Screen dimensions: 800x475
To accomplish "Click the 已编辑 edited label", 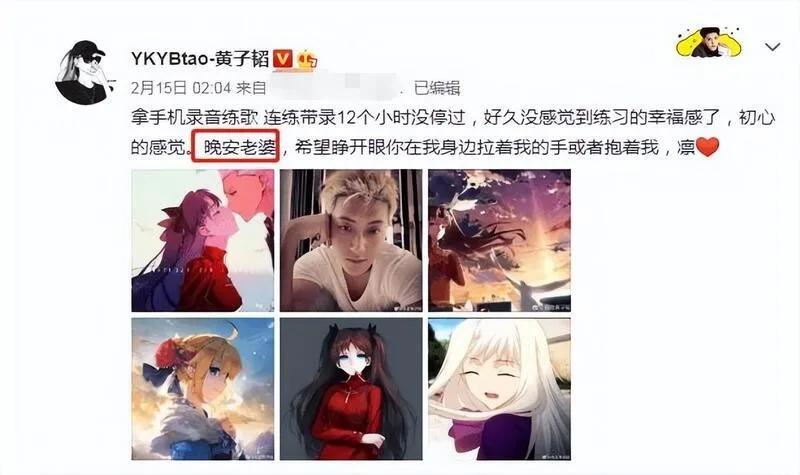I will (437, 88).
